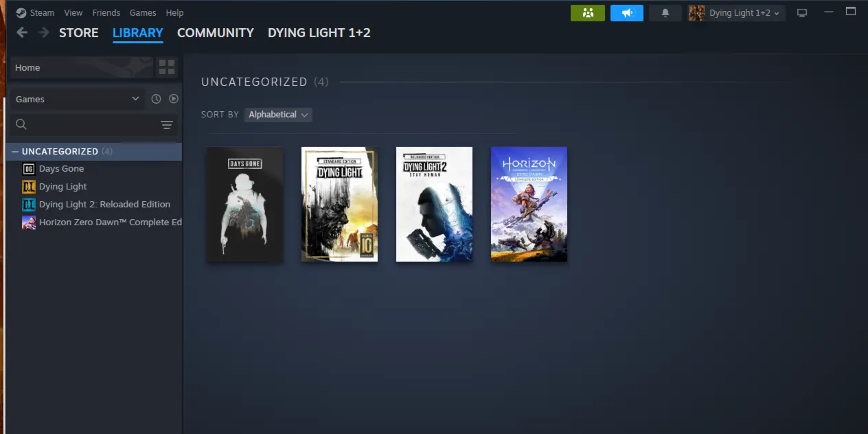This screenshot has height=434, width=868.
Task: Open the Steam menu
Action: (42, 12)
